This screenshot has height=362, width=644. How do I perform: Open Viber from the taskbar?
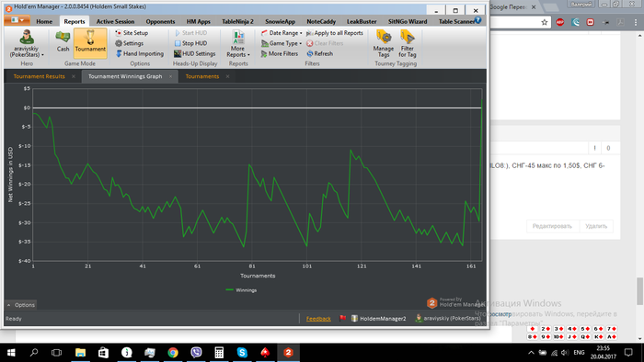[196, 352]
